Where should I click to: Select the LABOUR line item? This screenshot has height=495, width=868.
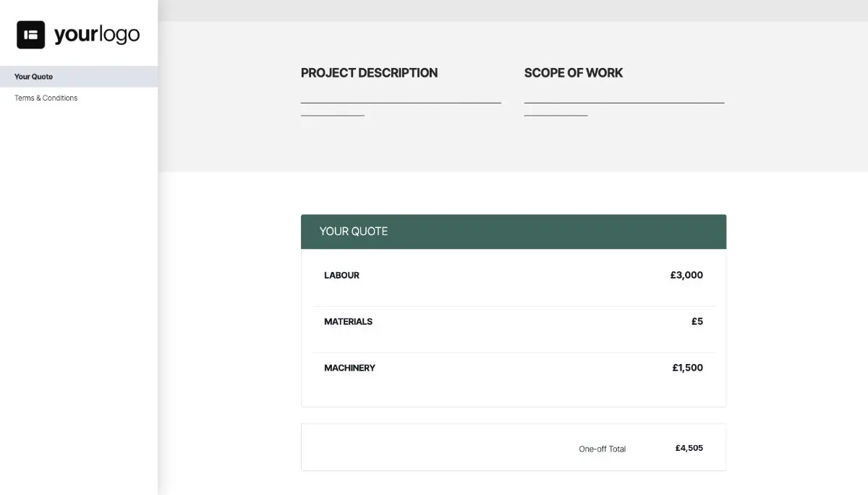(x=341, y=275)
